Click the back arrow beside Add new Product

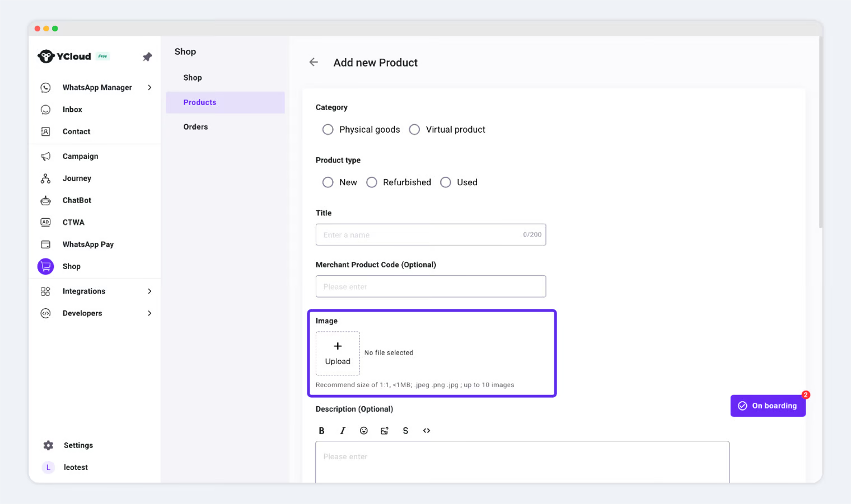[314, 63]
